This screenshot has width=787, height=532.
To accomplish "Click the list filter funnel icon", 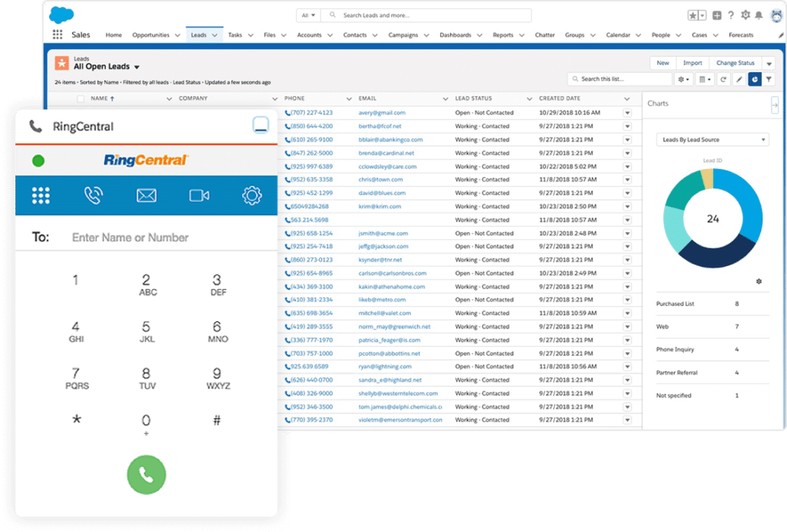I will [769, 79].
